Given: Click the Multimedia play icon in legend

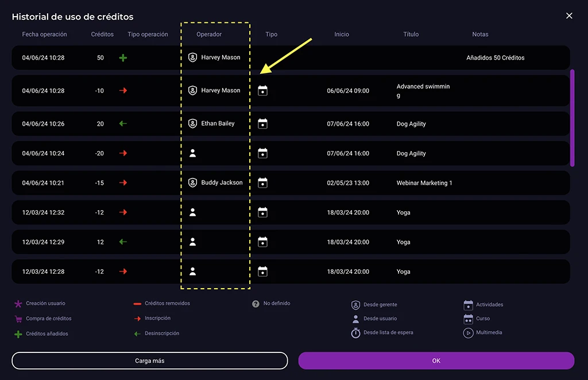Looking at the screenshot, I should tap(468, 333).
